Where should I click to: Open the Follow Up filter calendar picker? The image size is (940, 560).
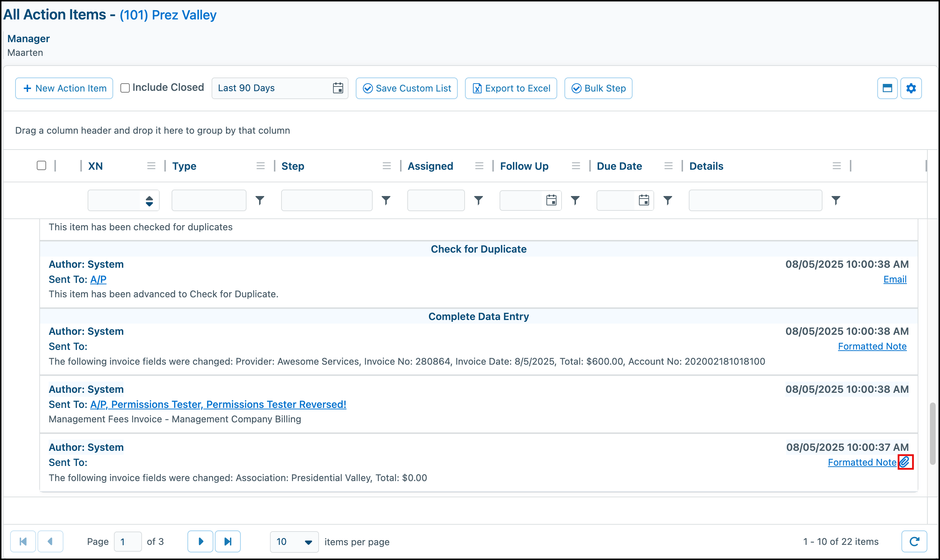[551, 200]
